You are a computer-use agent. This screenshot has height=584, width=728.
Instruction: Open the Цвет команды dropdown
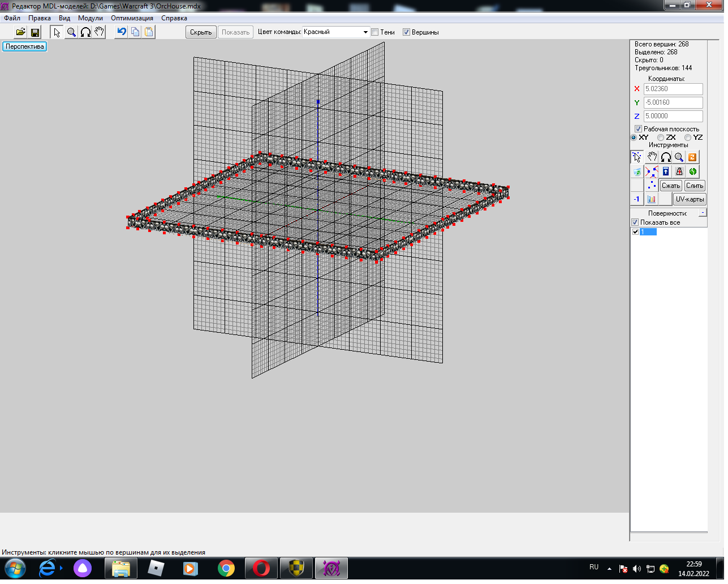365,32
